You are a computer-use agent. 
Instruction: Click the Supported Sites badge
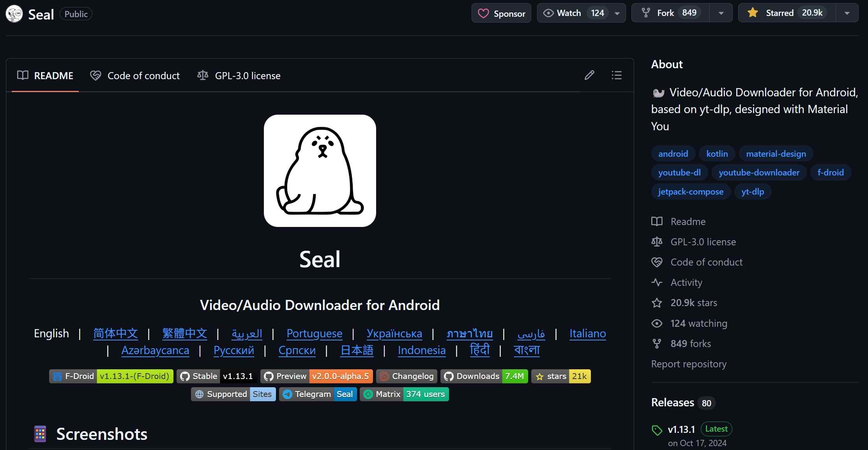[233, 394]
